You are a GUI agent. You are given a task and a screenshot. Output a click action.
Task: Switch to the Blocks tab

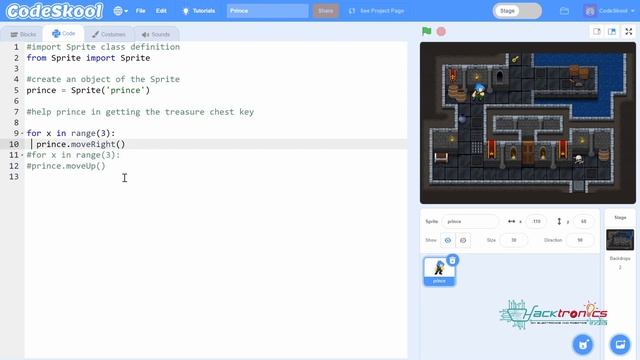pyautogui.click(x=23, y=34)
